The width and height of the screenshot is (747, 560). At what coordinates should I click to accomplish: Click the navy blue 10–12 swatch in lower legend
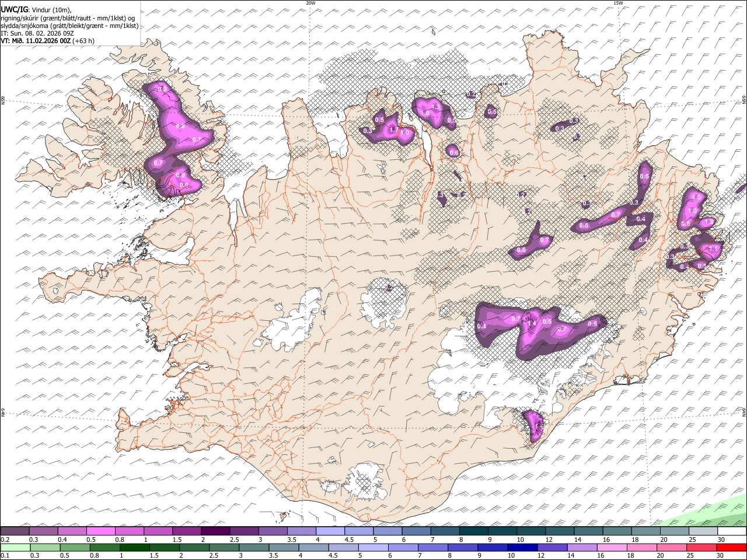click(522, 547)
